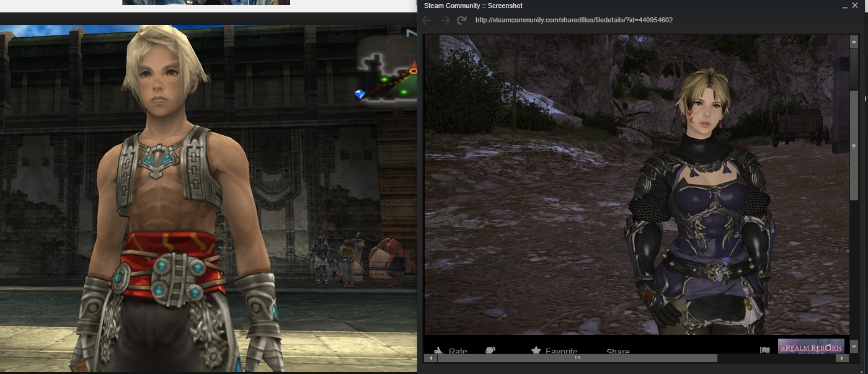Click the Steam Community :: Screenshot title text
This screenshot has height=374, width=868.
(473, 6)
